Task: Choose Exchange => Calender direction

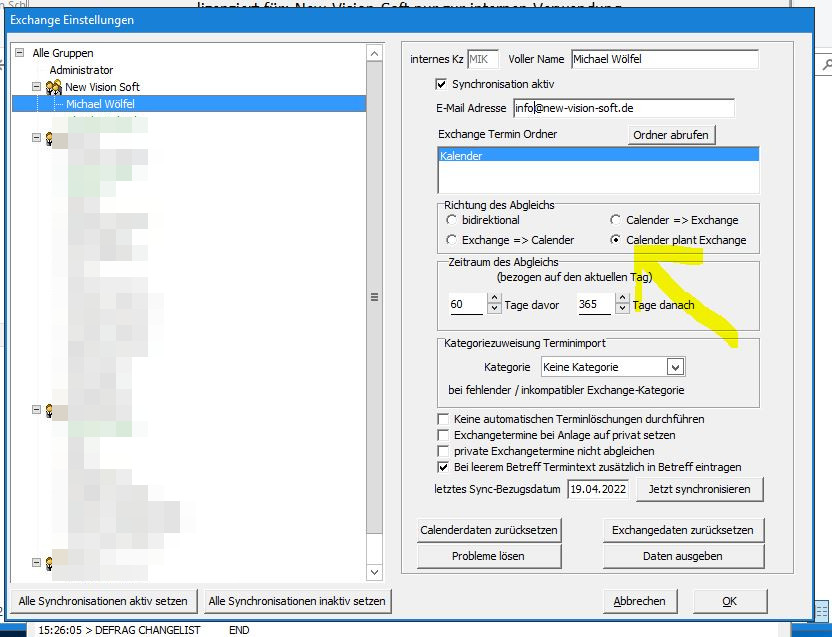Action: [x=452, y=240]
